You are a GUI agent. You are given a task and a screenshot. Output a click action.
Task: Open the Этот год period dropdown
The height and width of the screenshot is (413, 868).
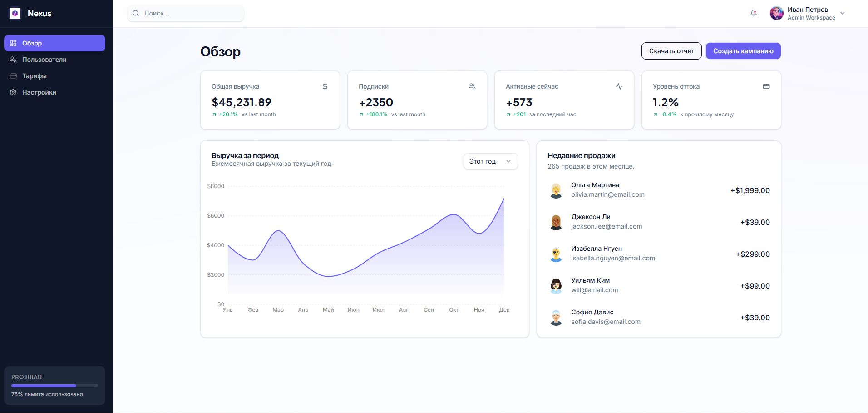pyautogui.click(x=490, y=161)
